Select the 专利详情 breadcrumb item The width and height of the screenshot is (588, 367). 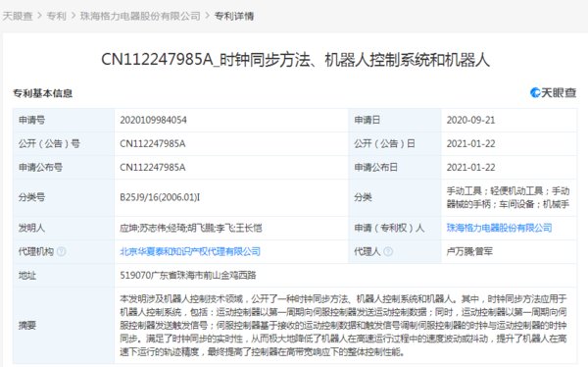click(x=234, y=16)
